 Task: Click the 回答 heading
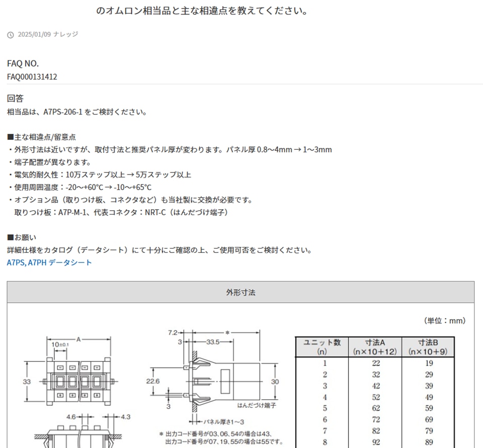[15, 99]
